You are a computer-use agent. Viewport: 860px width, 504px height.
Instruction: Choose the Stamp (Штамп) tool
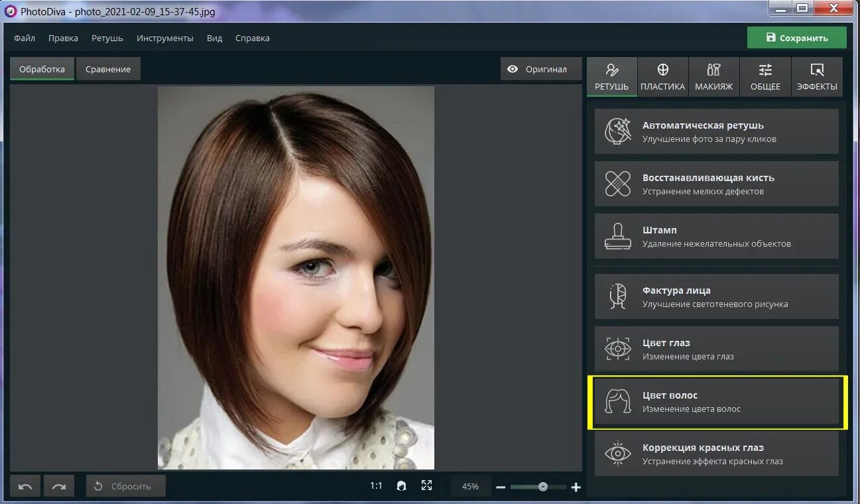pos(716,236)
